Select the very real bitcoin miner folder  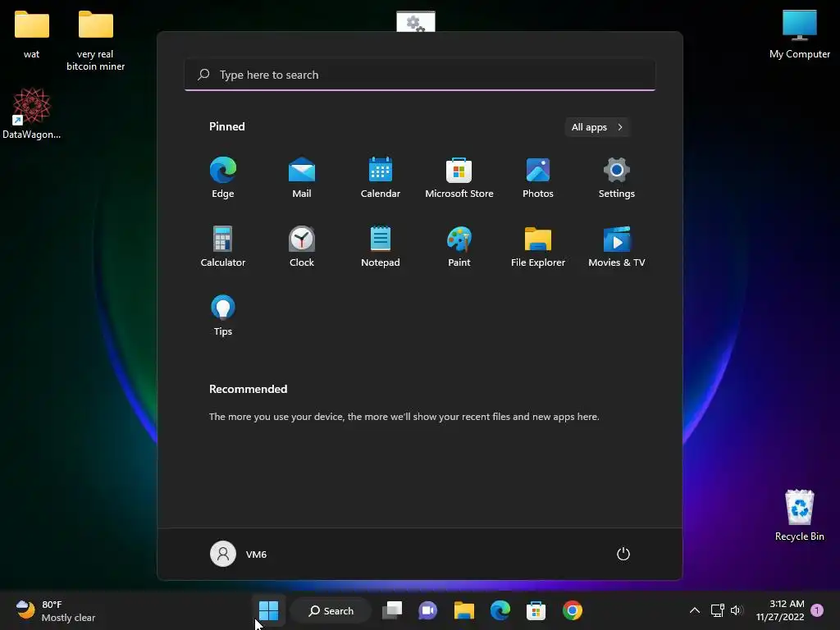tap(95, 41)
